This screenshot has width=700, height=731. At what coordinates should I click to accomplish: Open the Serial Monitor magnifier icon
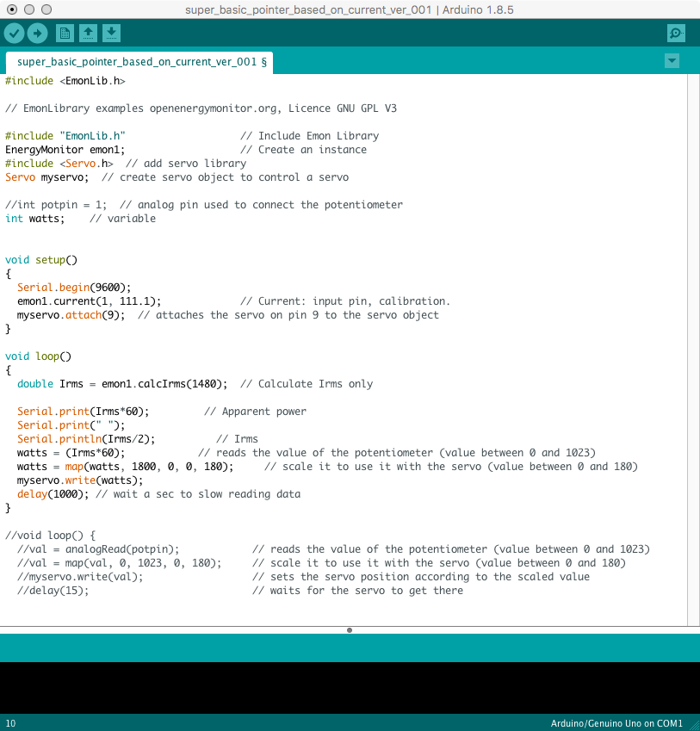[676, 34]
